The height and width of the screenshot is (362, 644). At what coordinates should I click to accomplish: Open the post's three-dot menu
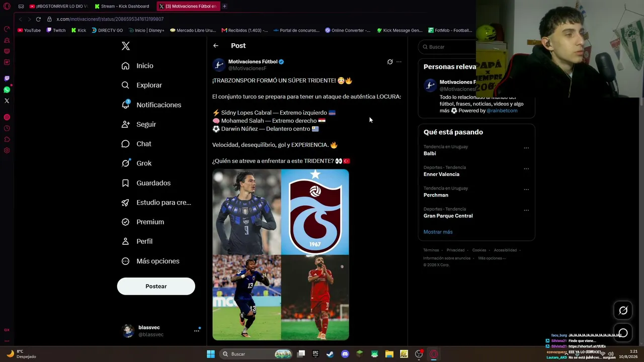399,62
